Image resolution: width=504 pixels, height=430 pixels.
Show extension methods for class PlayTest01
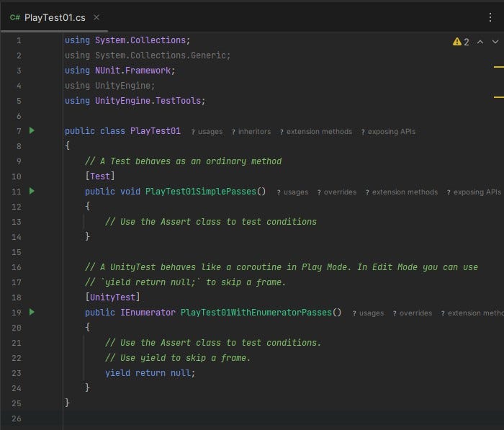click(315, 132)
